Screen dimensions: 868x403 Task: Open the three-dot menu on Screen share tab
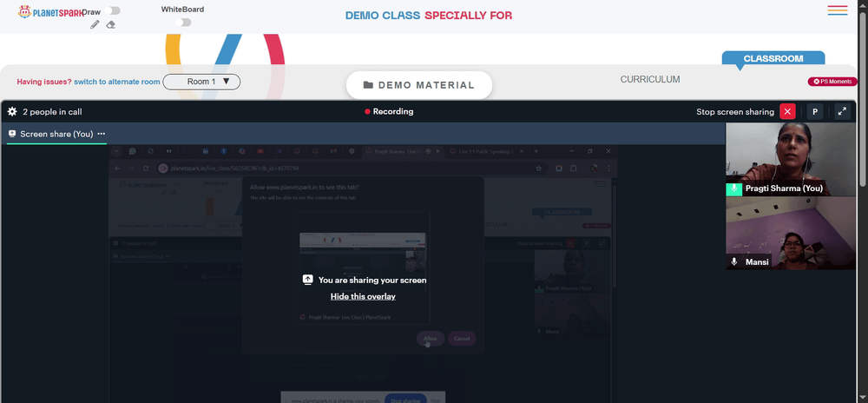102,134
